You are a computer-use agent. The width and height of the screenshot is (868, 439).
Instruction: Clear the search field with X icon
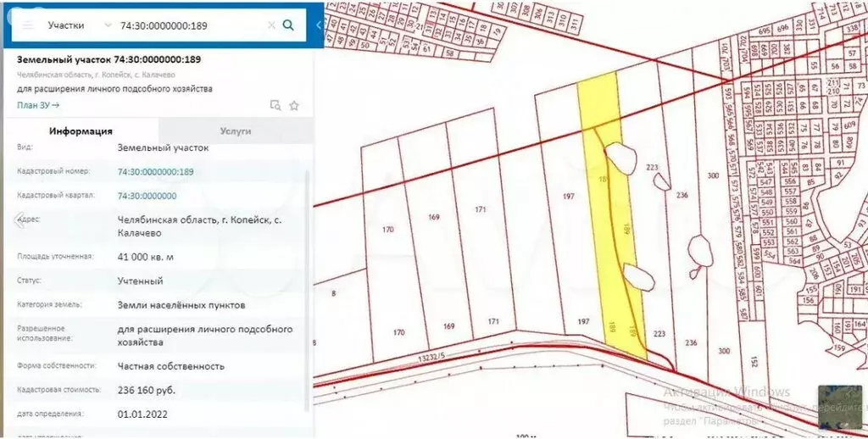coord(271,25)
